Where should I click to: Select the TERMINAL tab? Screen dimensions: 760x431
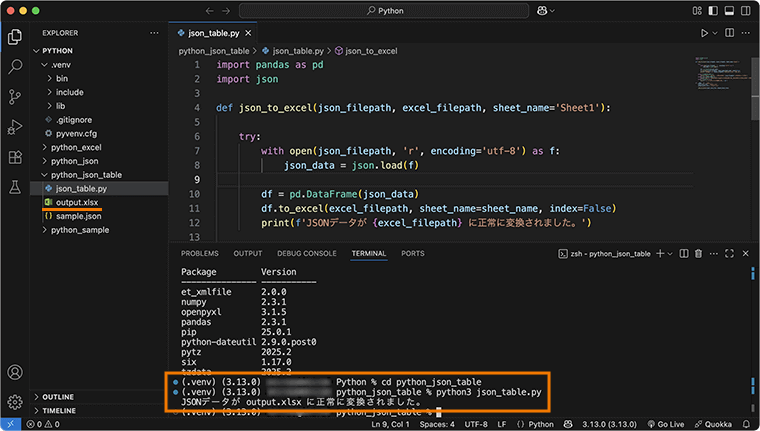369,254
